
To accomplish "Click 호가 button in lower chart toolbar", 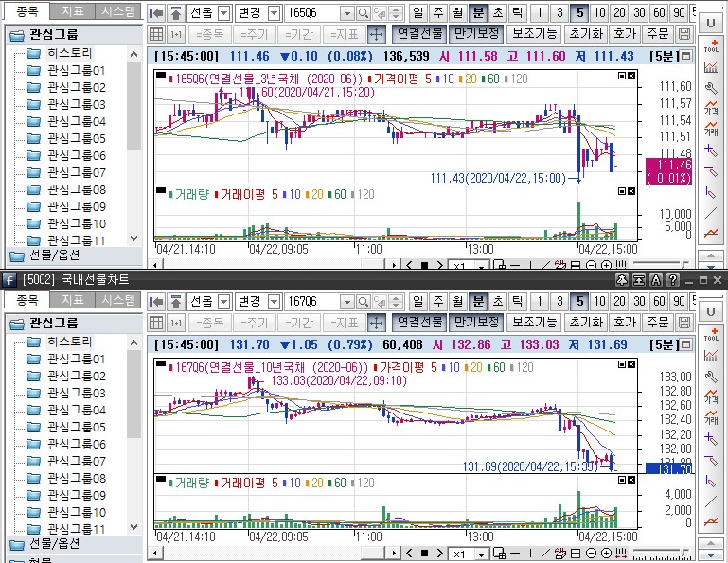I will [x=625, y=323].
